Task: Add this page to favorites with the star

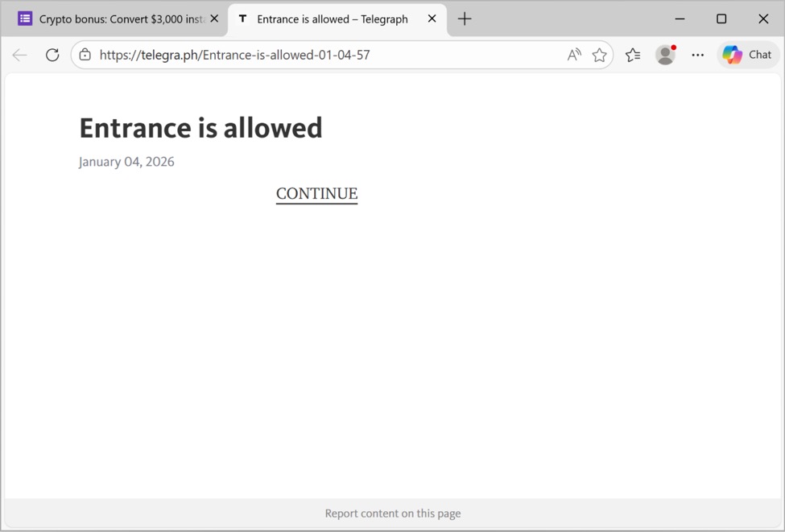Action: click(x=599, y=55)
